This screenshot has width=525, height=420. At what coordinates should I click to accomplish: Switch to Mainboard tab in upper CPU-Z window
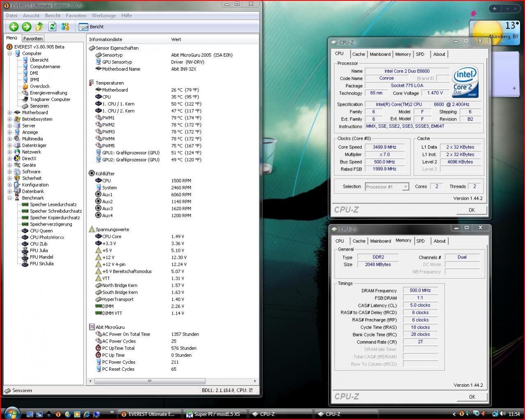(380, 54)
